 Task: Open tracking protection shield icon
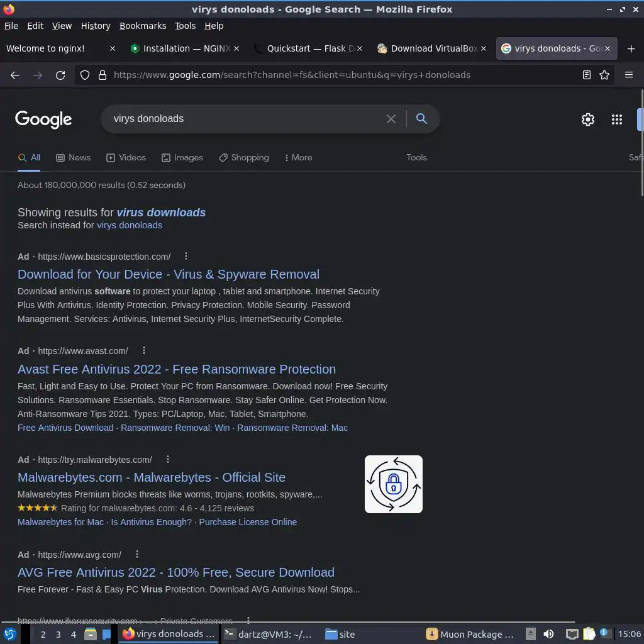(x=85, y=75)
